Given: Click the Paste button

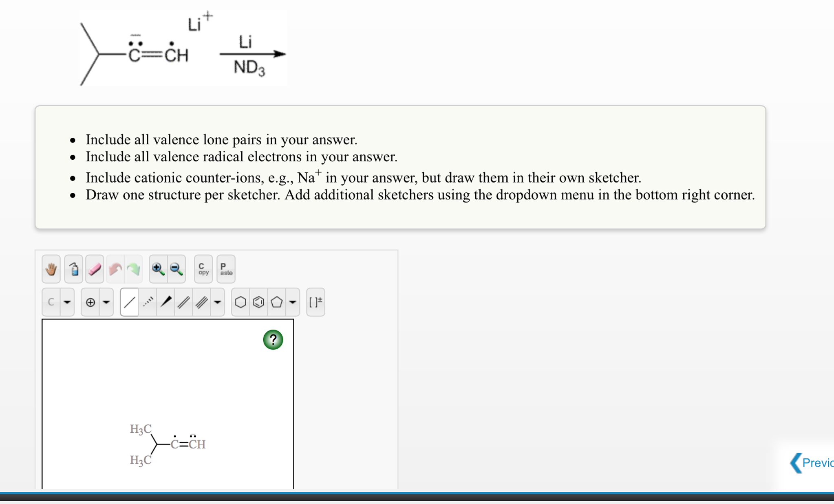Looking at the screenshot, I should pos(226,269).
